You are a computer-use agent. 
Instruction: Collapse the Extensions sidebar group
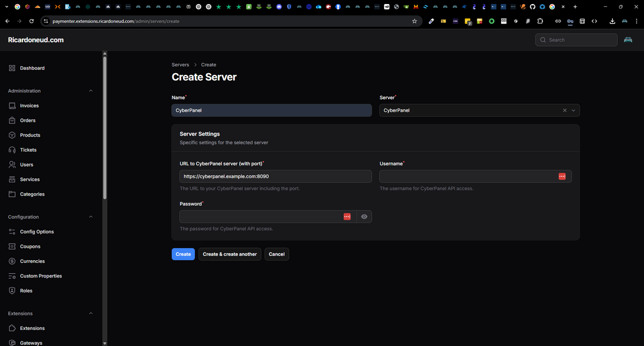click(91, 314)
